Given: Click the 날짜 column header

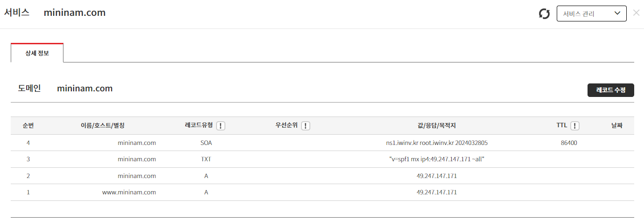Looking at the screenshot, I should point(617,126).
